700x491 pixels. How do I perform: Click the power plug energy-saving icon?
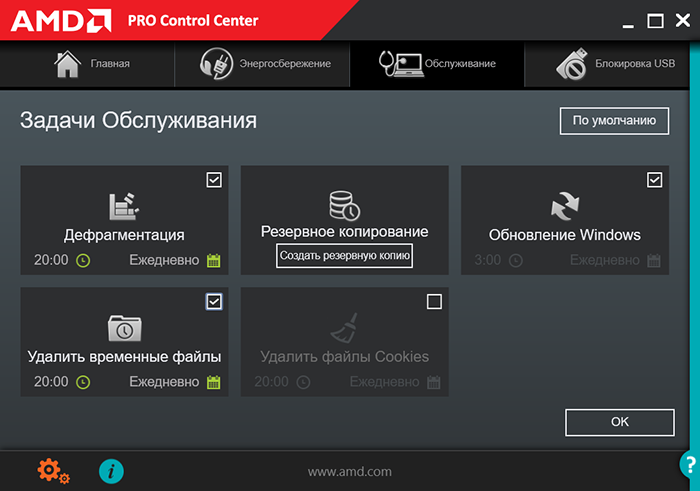(216, 64)
